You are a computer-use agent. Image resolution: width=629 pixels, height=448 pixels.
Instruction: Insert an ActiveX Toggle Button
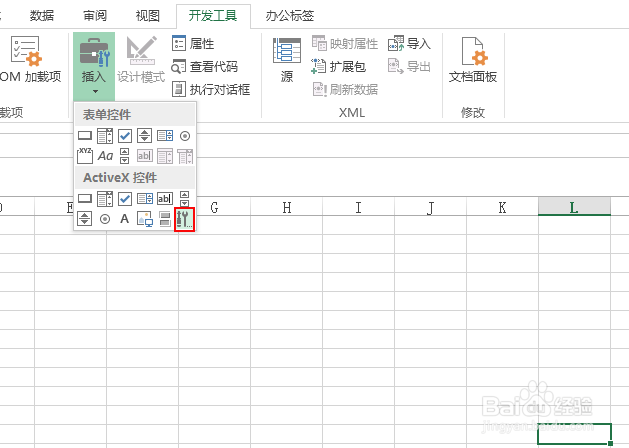(x=165, y=219)
